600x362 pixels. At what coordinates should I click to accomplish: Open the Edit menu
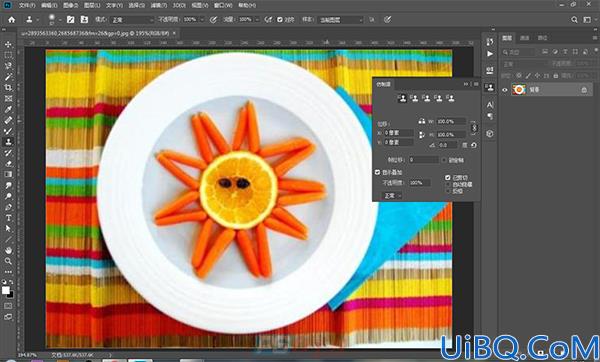(49, 5)
